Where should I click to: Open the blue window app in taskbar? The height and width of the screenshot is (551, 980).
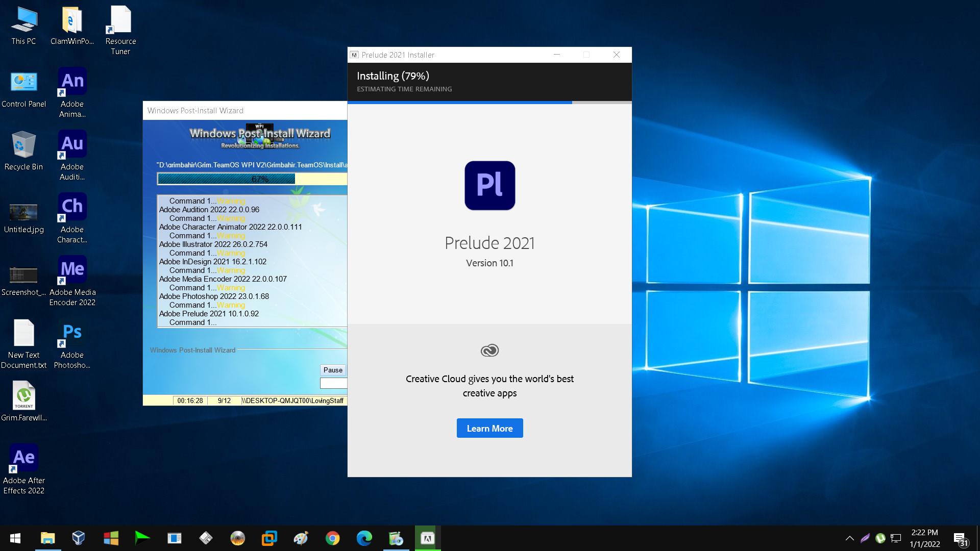(x=174, y=538)
